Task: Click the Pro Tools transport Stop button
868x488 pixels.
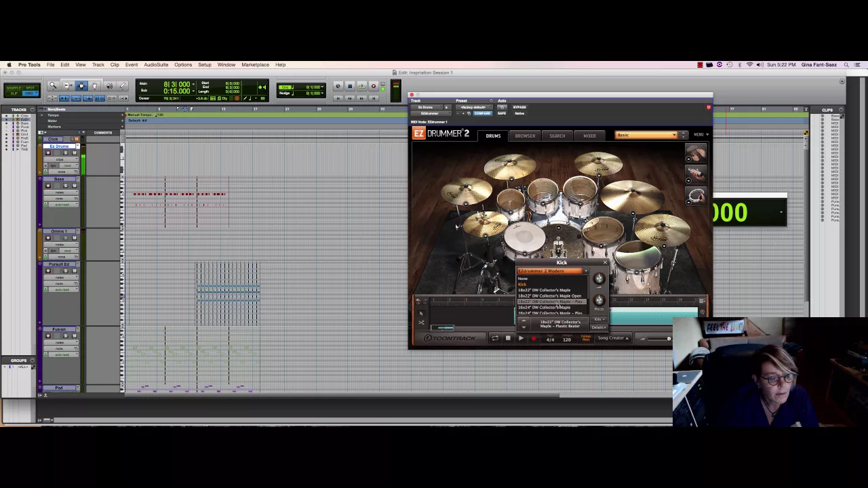Action: pos(349,86)
